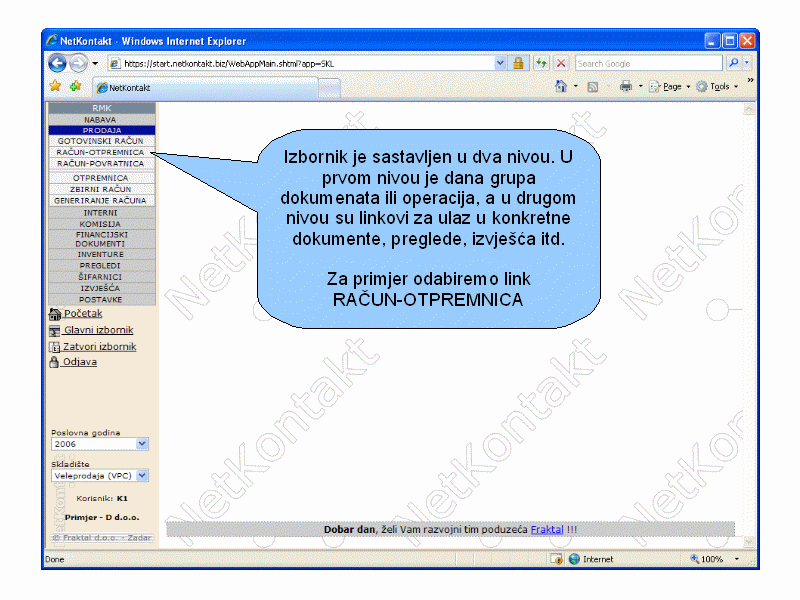Click the vertical scrollbar up arrow
The width and height of the screenshot is (800, 600).
[748, 109]
